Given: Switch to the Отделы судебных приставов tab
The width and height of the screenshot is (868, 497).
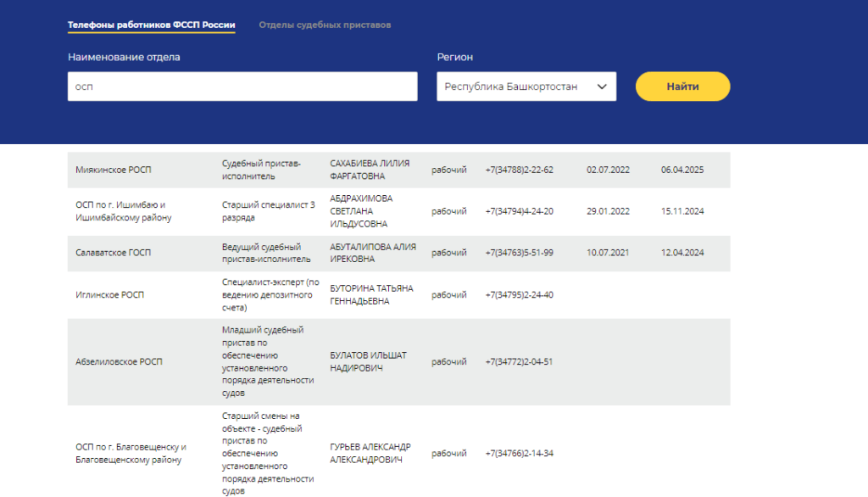Looking at the screenshot, I should pyautogui.click(x=325, y=25).
